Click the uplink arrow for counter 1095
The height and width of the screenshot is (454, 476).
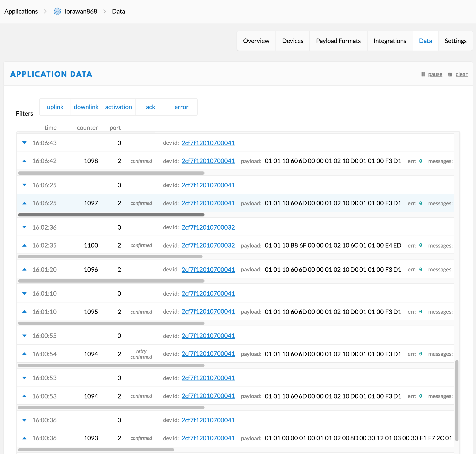coord(24,312)
